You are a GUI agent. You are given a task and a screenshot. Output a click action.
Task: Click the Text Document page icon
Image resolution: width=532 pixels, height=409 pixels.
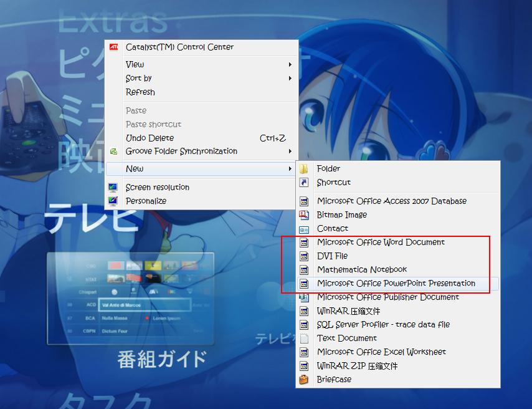(304, 338)
